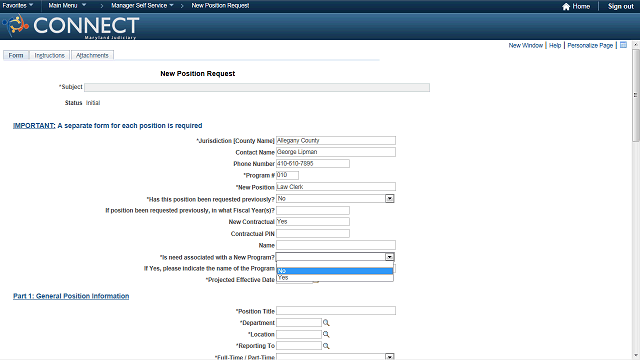Viewport: 640px width, 360px height.
Task: Click the Location input field
Action: click(299, 334)
